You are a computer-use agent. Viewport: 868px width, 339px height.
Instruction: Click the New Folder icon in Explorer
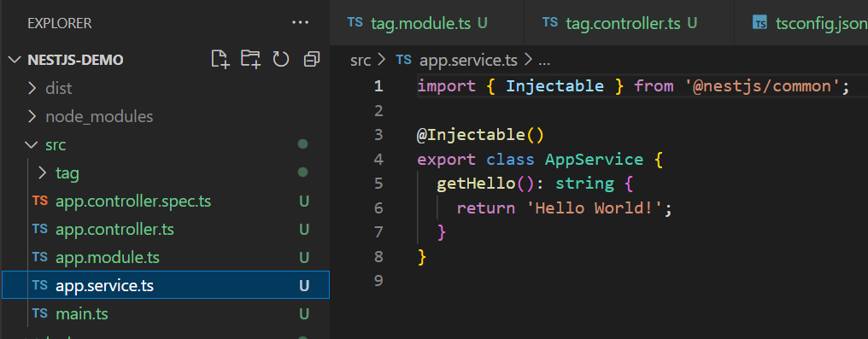click(251, 59)
